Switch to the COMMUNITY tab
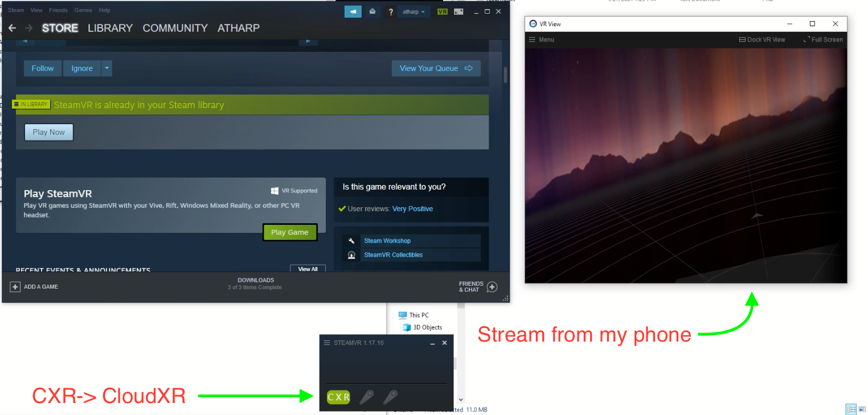 pyautogui.click(x=175, y=28)
